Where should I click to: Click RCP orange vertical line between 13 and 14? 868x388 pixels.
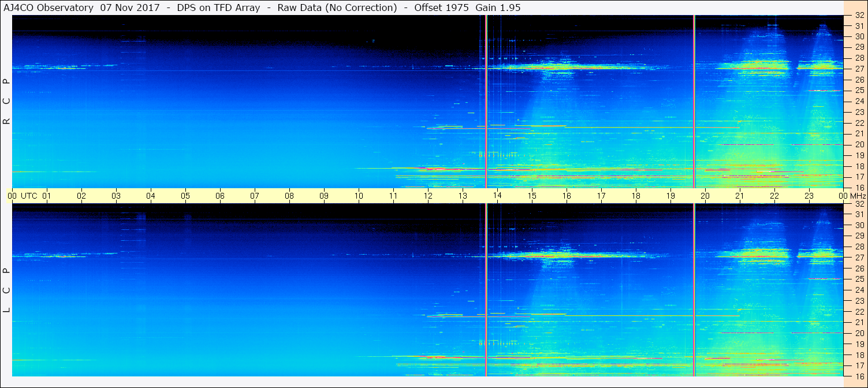pos(486,102)
